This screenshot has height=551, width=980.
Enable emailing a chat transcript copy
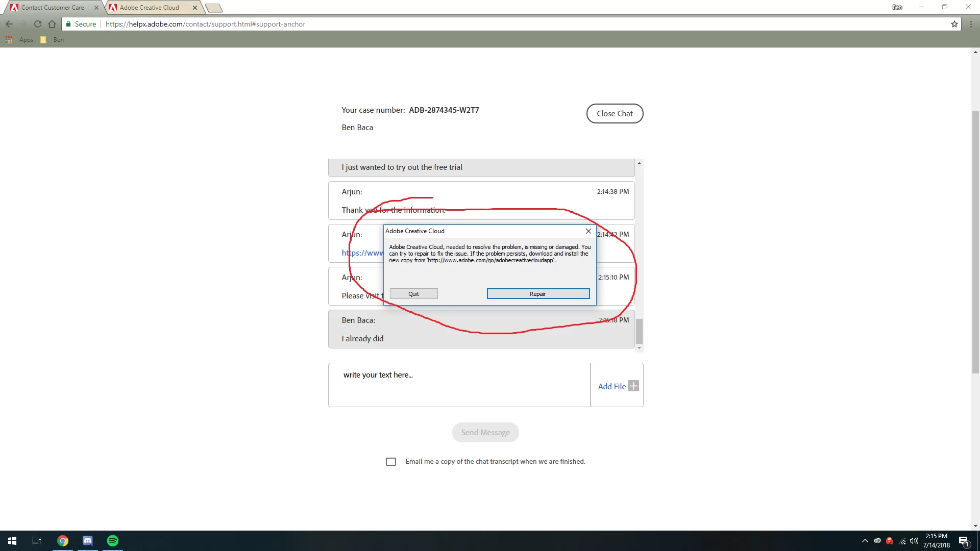coord(391,462)
